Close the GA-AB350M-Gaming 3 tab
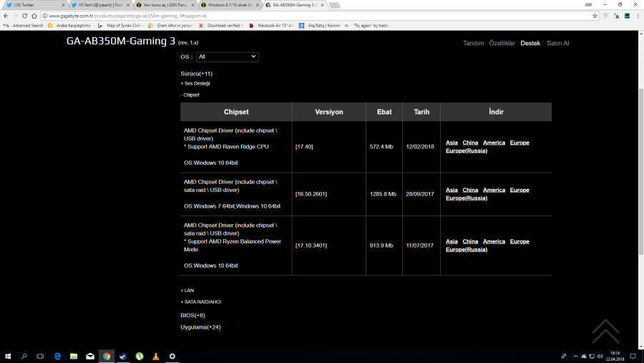 click(322, 5)
